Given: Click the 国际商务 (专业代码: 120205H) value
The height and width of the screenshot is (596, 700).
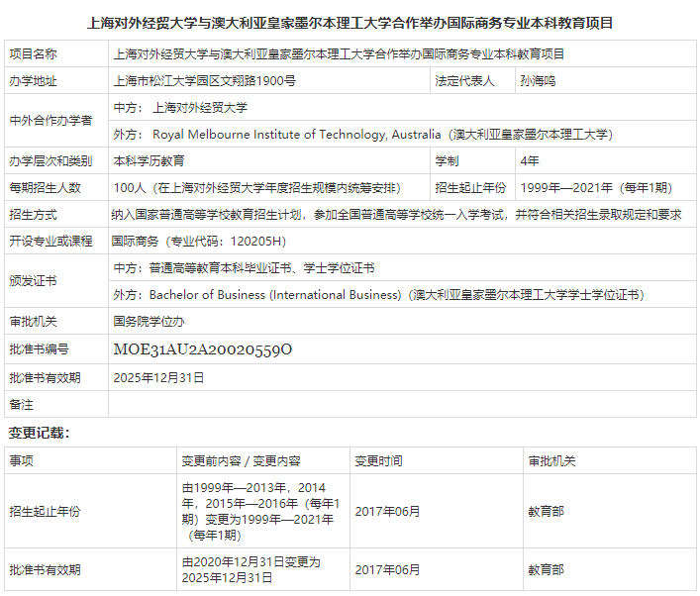Looking at the screenshot, I should pos(199,242).
